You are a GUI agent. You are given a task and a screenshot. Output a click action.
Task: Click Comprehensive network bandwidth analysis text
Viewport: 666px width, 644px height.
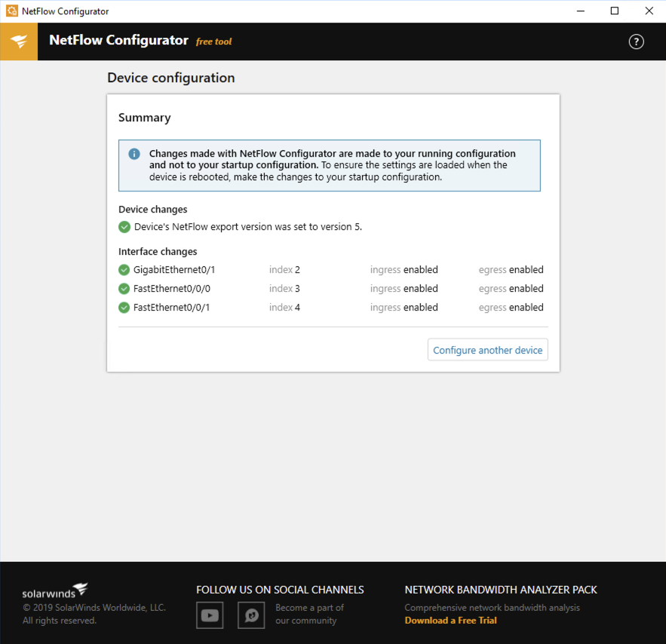(492, 608)
